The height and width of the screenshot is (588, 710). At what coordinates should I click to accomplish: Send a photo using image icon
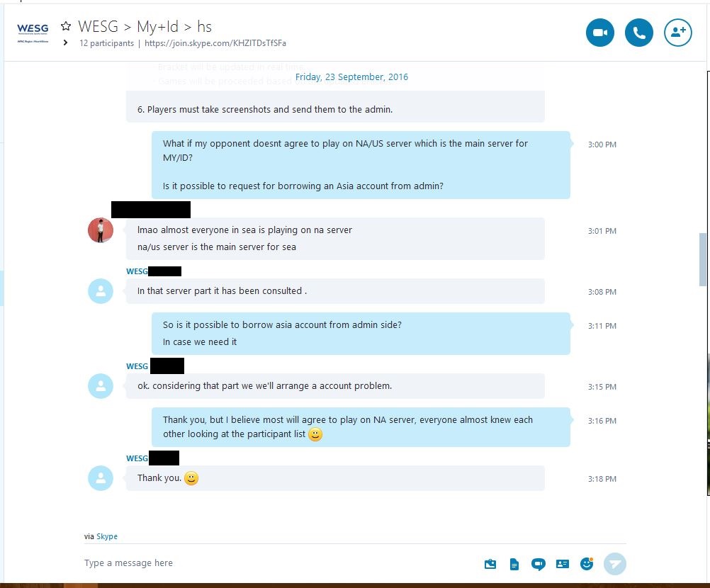click(490, 564)
